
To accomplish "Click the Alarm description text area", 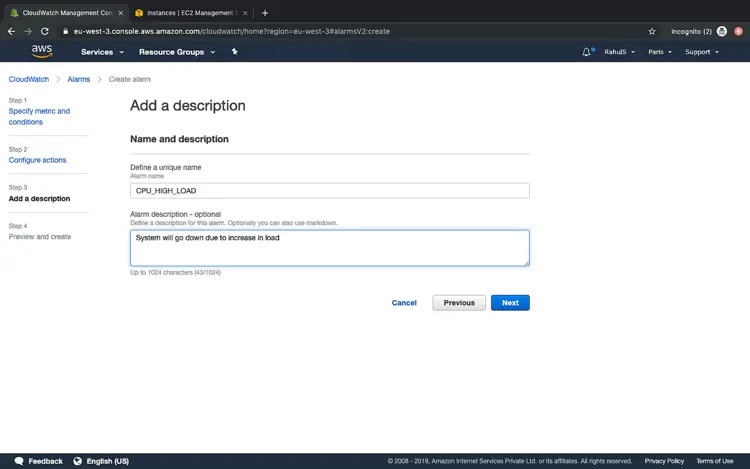I will pos(329,248).
